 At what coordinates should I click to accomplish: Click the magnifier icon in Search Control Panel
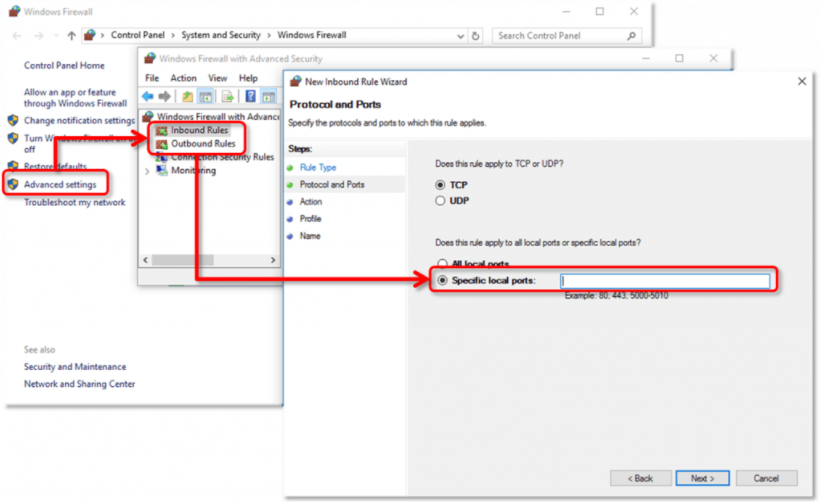632,36
